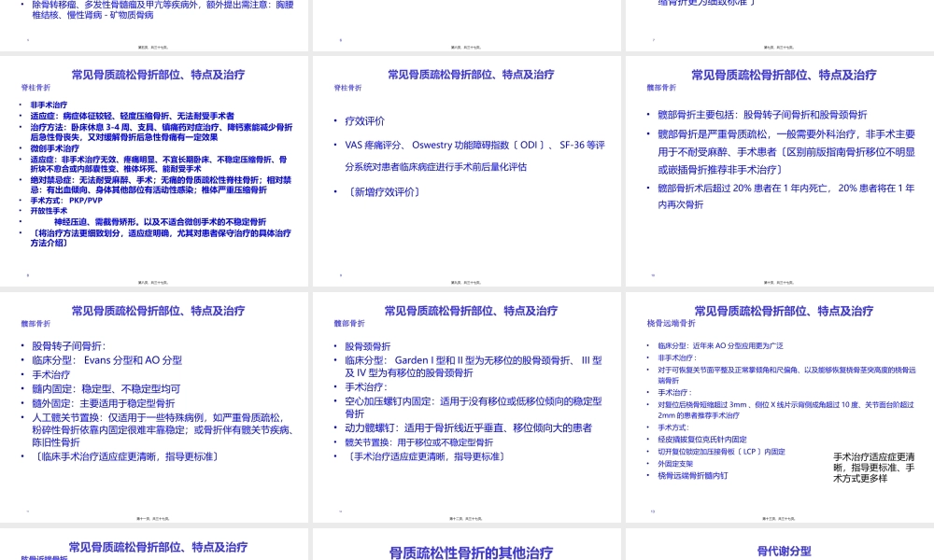Open the 骨代谢分型 slide
This screenshot has height=560, width=934.
tap(780, 544)
